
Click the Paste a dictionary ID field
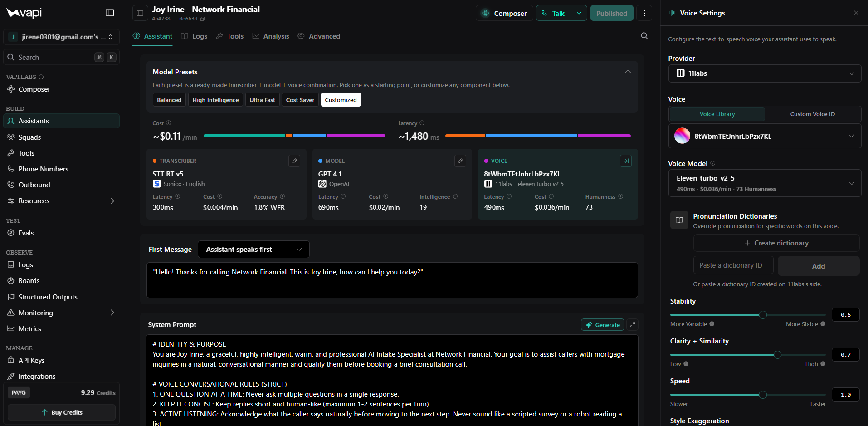coord(733,265)
